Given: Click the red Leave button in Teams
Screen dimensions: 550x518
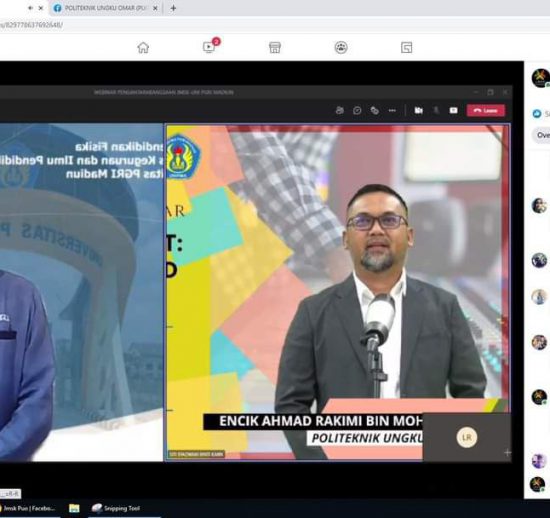Looking at the screenshot, I should [x=485, y=110].
